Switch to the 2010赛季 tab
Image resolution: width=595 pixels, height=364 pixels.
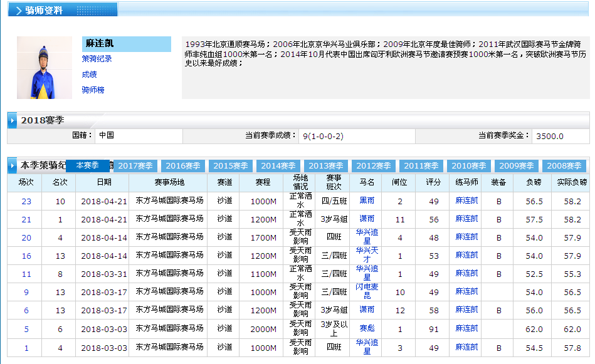(x=469, y=166)
